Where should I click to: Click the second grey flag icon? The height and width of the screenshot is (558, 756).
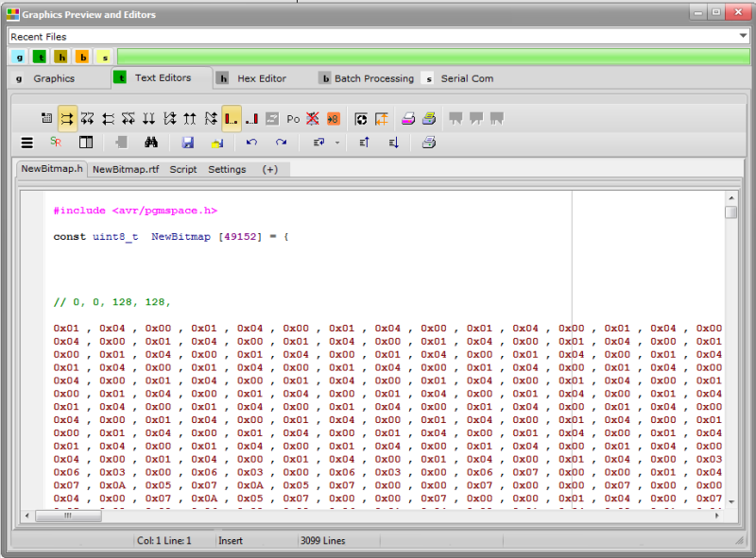click(x=476, y=119)
